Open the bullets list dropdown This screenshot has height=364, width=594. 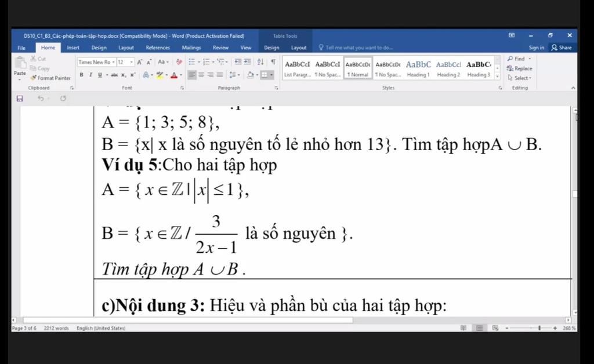coord(199,61)
